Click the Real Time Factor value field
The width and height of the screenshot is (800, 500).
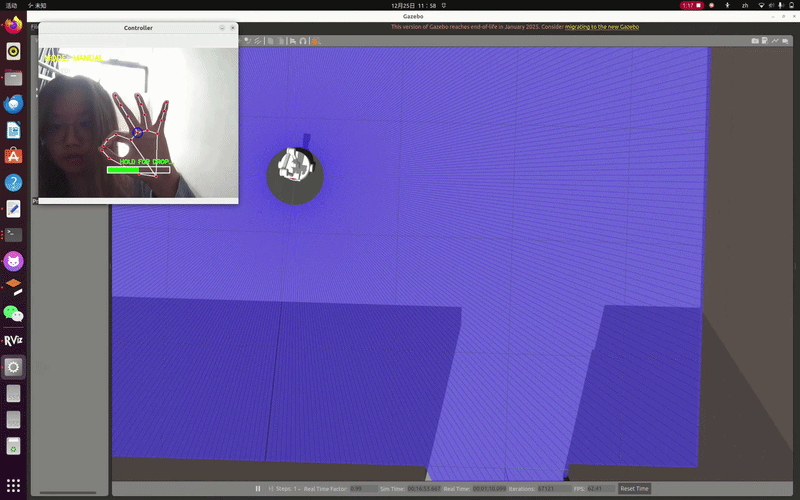[x=363, y=488]
